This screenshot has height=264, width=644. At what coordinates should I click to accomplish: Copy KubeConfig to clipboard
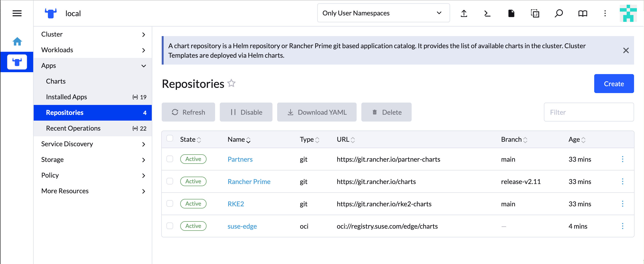(x=535, y=13)
